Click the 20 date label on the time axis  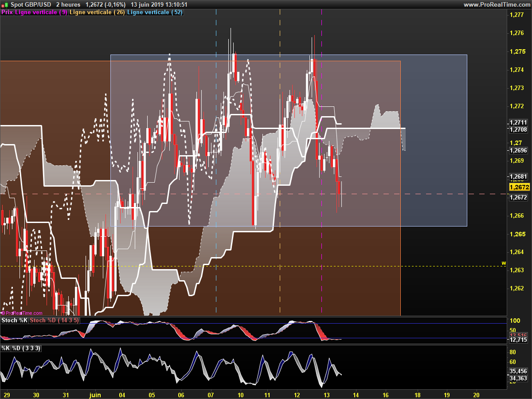tap(477, 395)
